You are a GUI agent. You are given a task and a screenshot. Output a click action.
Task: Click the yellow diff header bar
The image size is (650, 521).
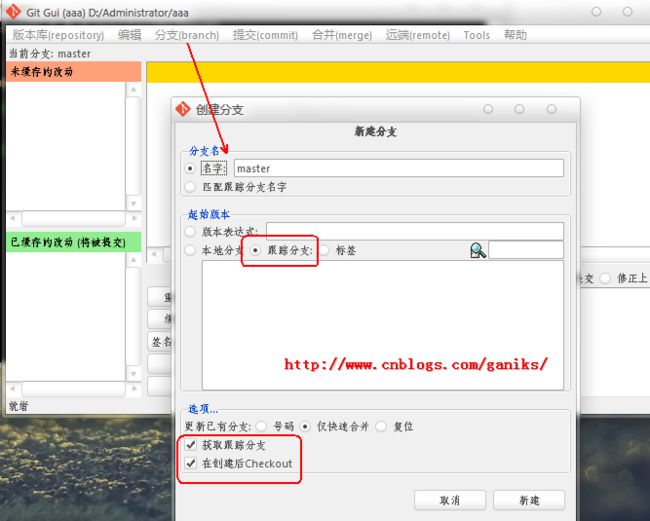click(398, 72)
